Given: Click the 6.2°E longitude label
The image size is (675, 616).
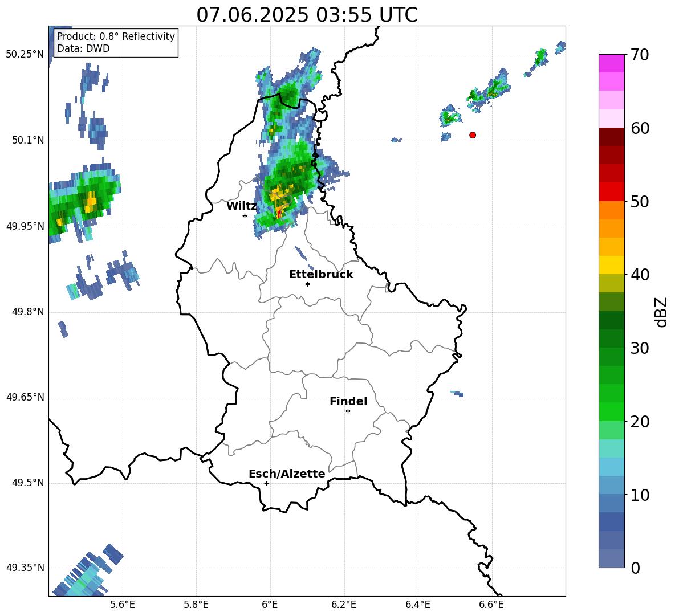Looking at the screenshot, I should pyautogui.click(x=344, y=605).
